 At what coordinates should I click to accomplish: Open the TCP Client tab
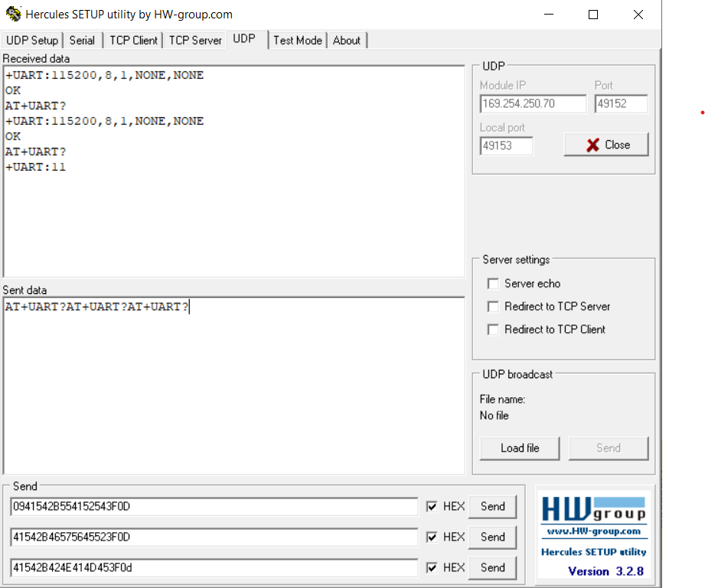pos(132,40)
